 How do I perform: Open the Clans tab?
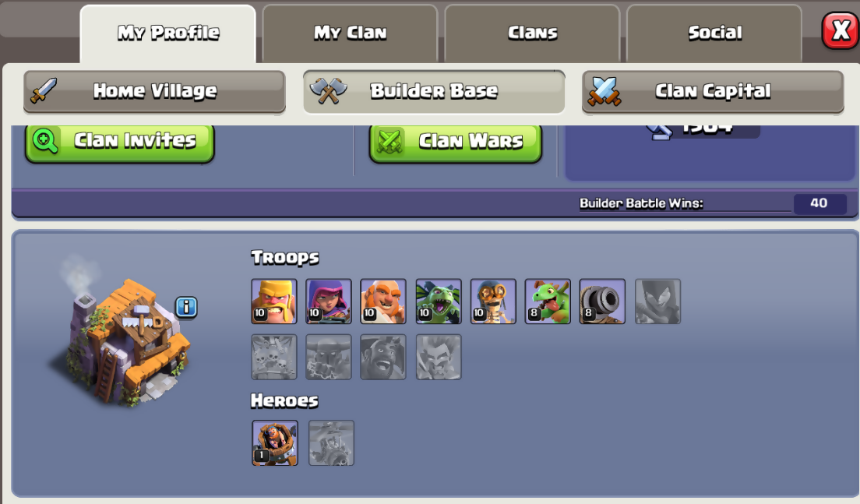coord(532,33)
